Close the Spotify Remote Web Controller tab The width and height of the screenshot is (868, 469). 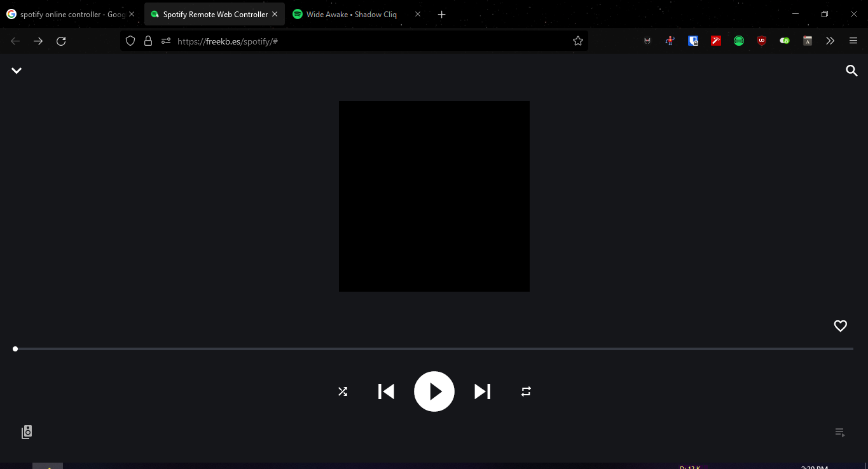click(275, 14)
